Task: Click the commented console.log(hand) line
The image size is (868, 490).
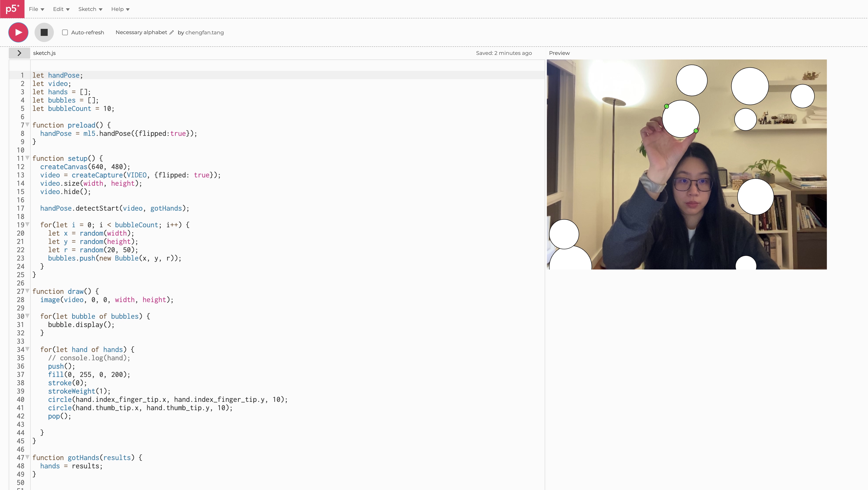Action: [x=89, y=358]
